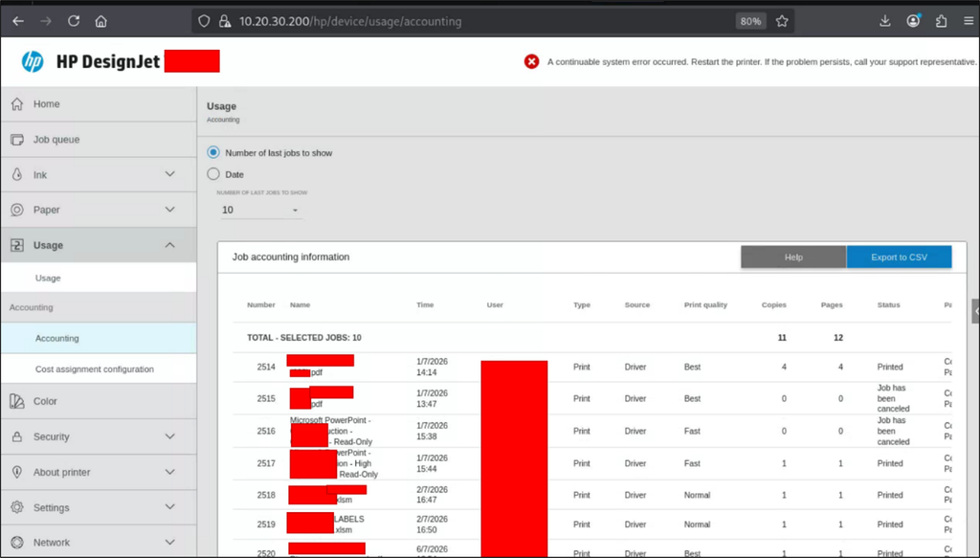This screenshot has height=558, width=980.
Task: Open the Color section in sidebar
Action: (99, 401)
